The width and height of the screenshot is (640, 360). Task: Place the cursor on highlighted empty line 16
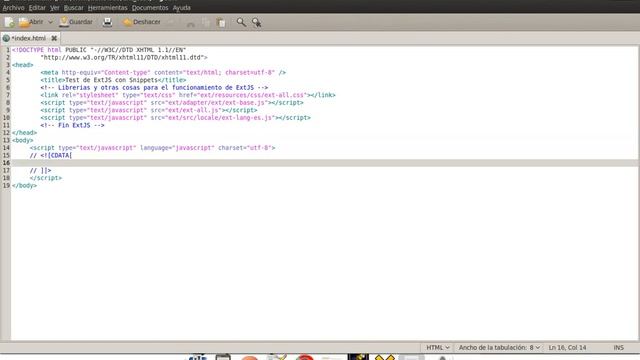(x=324, y=163)
